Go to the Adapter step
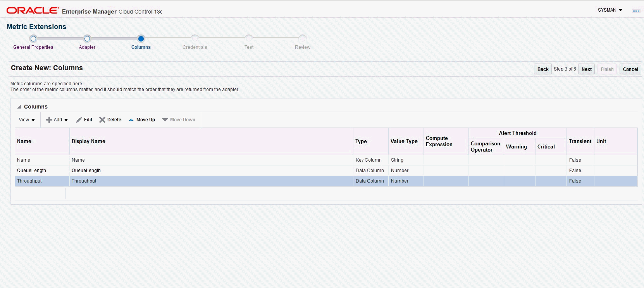Screen dimensions: 644x288 87,47
